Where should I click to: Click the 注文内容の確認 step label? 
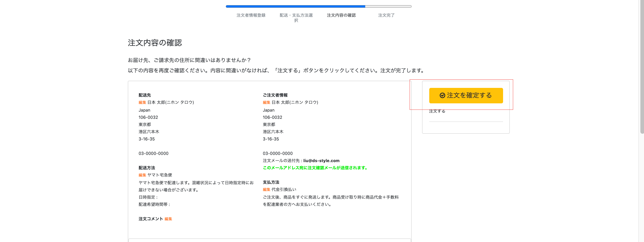(x=341, y=15)
